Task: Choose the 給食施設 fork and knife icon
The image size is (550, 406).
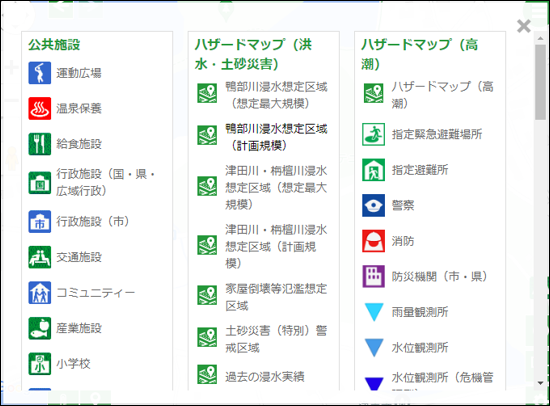Action: coord(40,144)
